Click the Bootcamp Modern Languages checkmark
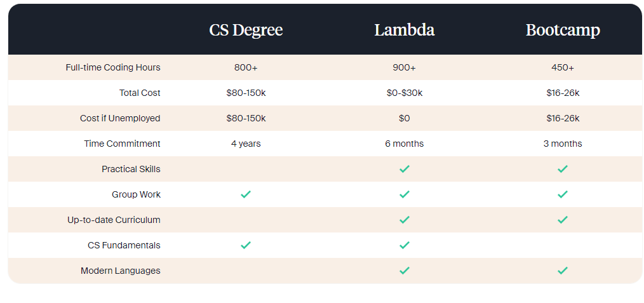 tap(562, 271)
